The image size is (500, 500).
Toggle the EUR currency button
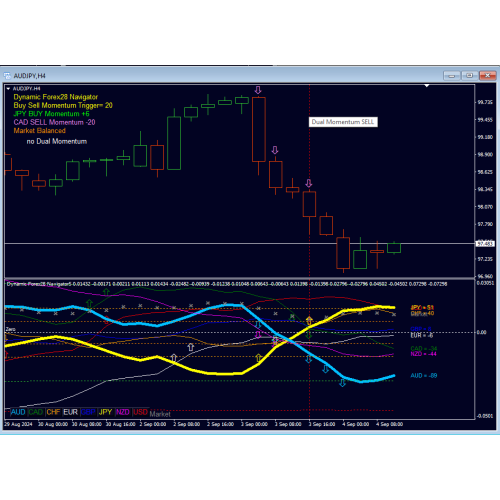pyautogui.click(x=71, y=412)
